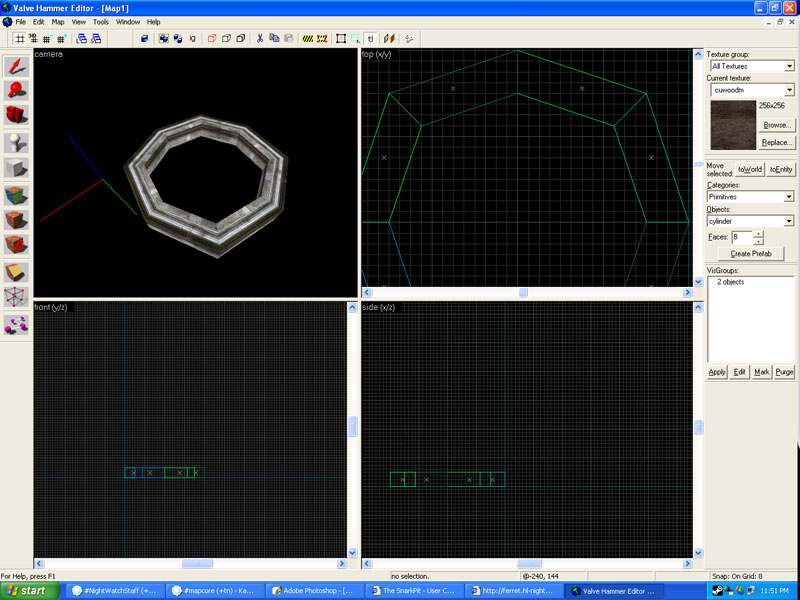Select the Clipping tool
Image resolution: width=800 pixels, height=600 pixels.
16,273
